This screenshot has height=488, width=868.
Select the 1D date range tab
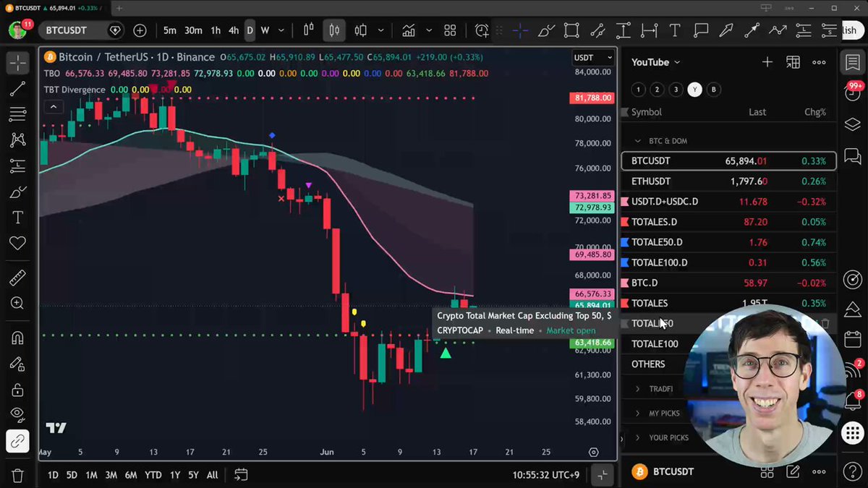click(53, 475)
